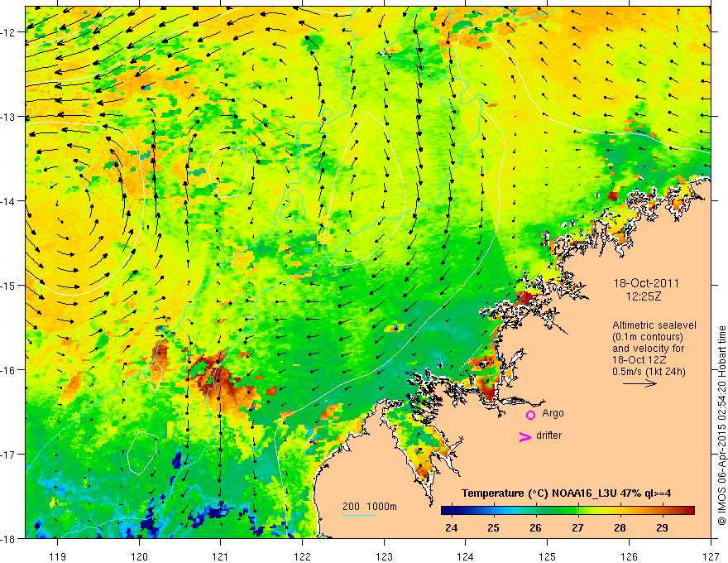
Task: Click the '0.5m/s (1kt 24h)' text
Action: [x=649, y=372]
